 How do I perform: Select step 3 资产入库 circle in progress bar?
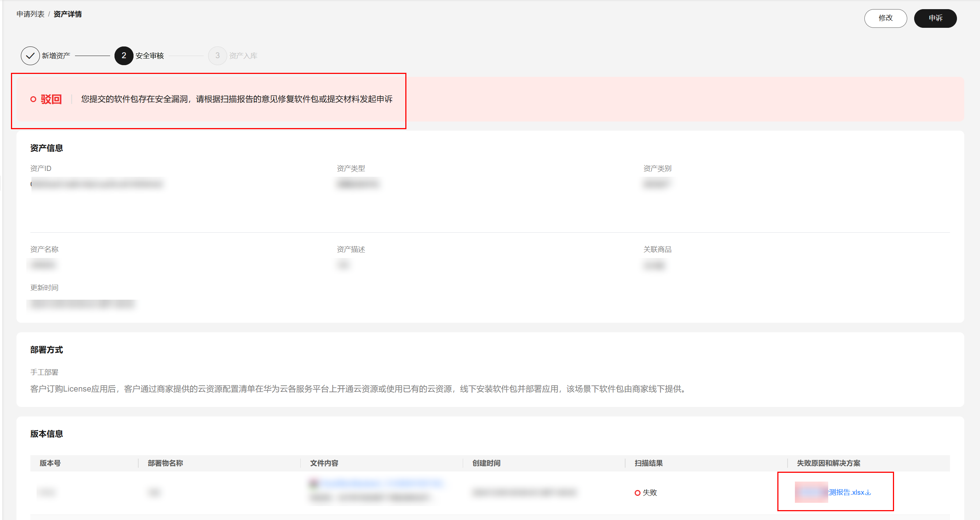click(x=218, y=55)
